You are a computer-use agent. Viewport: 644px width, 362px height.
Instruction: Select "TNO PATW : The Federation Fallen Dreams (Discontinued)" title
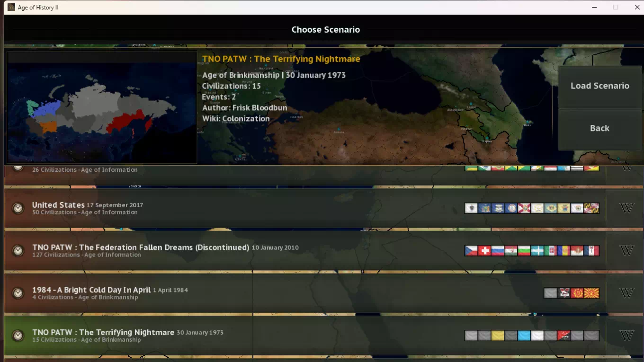point(141,247)
